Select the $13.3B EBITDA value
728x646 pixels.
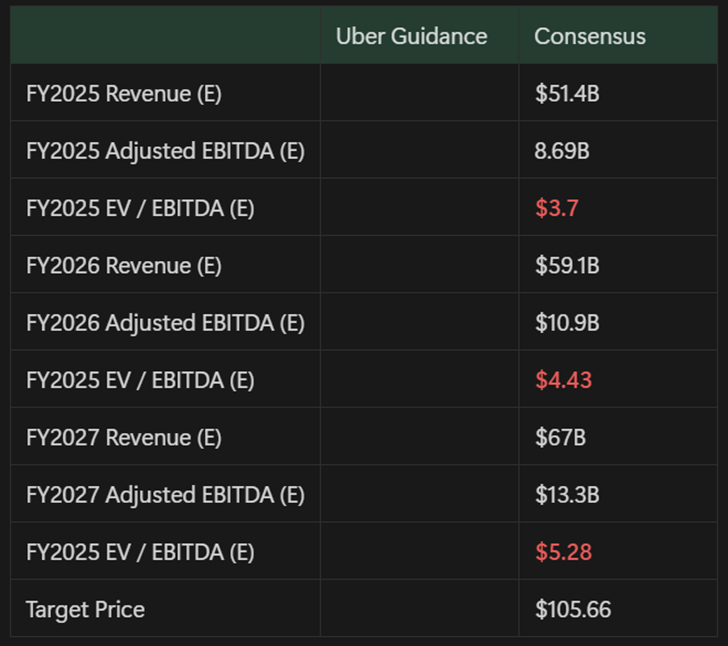pyautogui.click(x=567, y=495)
